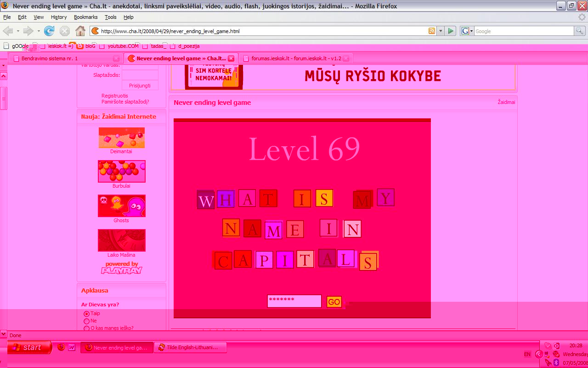Click the game's password answer field
This screenshot has height=368, width=588.
pyautogui.click(x=294, y=301)
